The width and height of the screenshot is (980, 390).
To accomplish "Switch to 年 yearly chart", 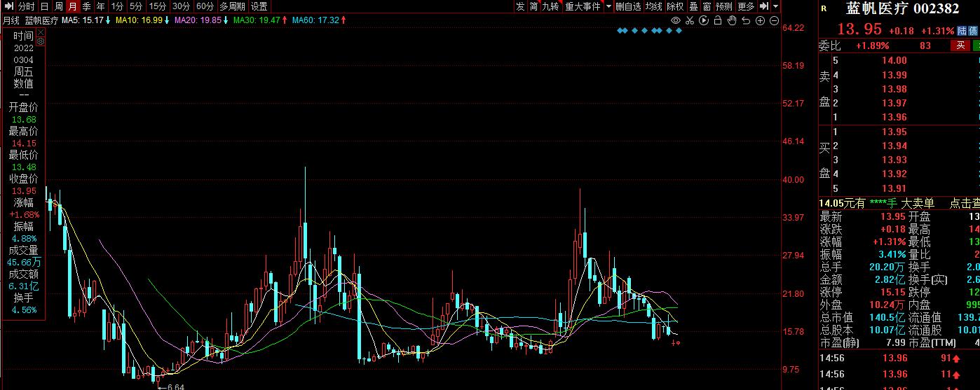I will pos(100,6).
